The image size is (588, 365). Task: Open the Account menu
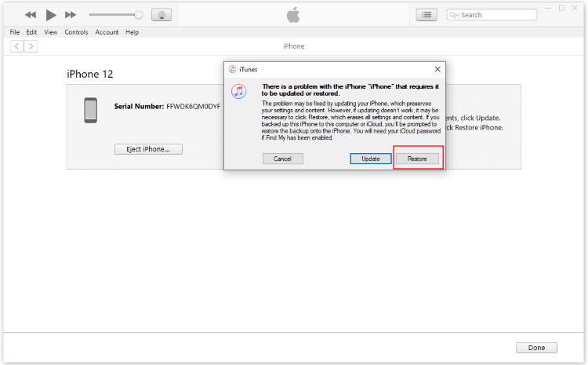[107, 32]
